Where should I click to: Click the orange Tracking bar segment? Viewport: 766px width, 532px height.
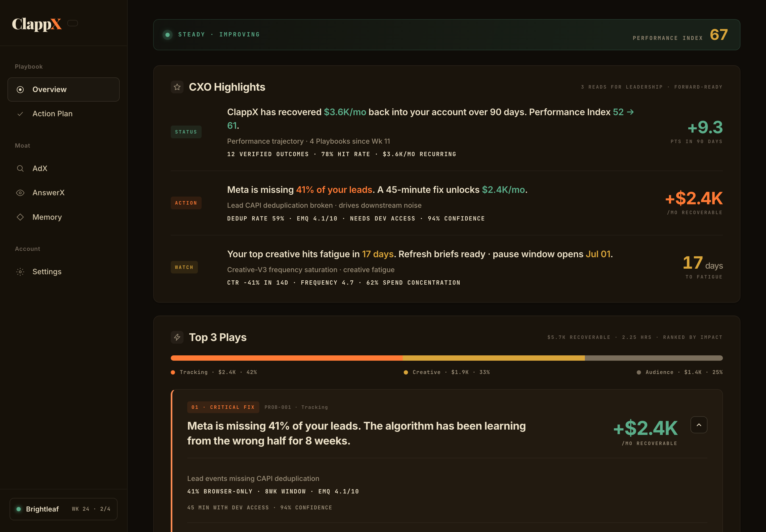point(287,358)
